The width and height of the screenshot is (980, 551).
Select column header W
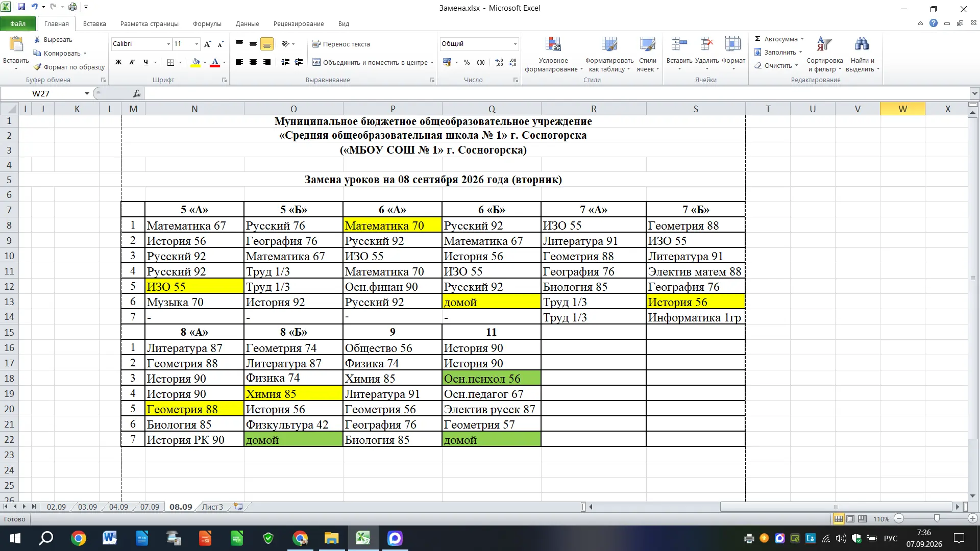coord(902,109)
